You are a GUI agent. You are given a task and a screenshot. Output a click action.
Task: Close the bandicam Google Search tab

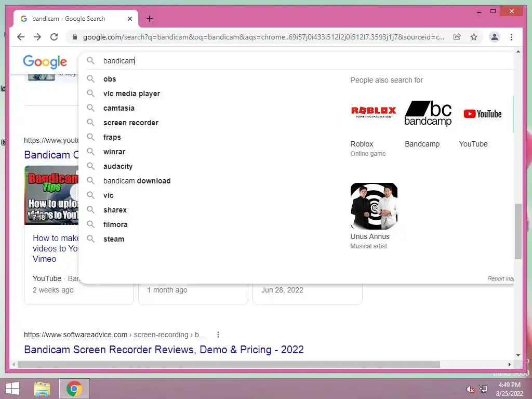click(129, 19)
